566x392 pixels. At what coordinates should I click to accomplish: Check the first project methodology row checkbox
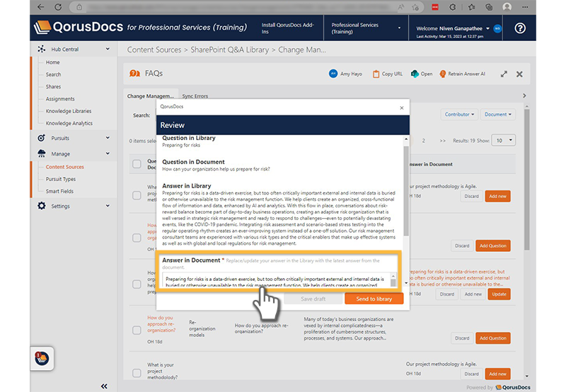(x=137, y=195)
